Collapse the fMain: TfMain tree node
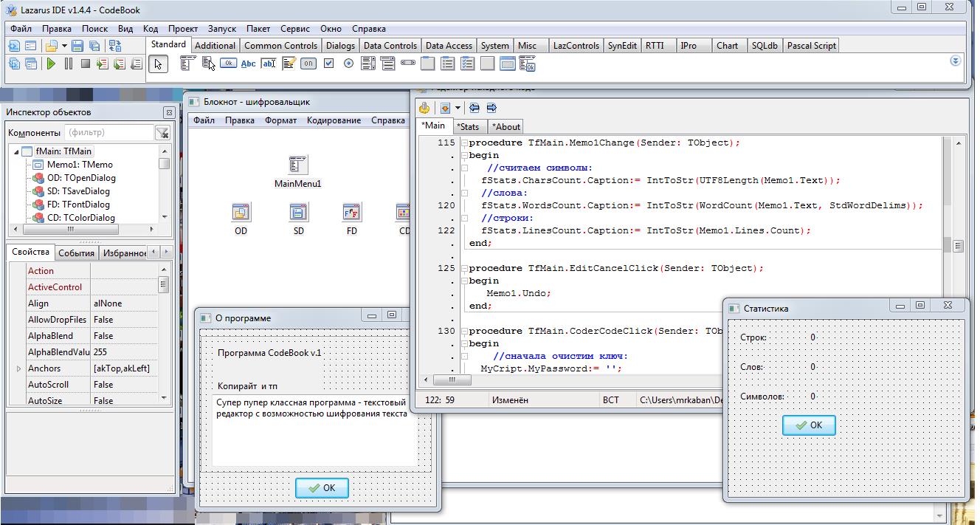 click(16, 151)
